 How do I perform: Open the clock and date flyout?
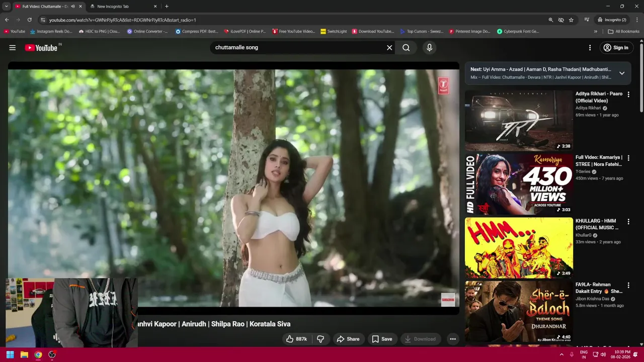pyautogui.click(x=620, y=354)
